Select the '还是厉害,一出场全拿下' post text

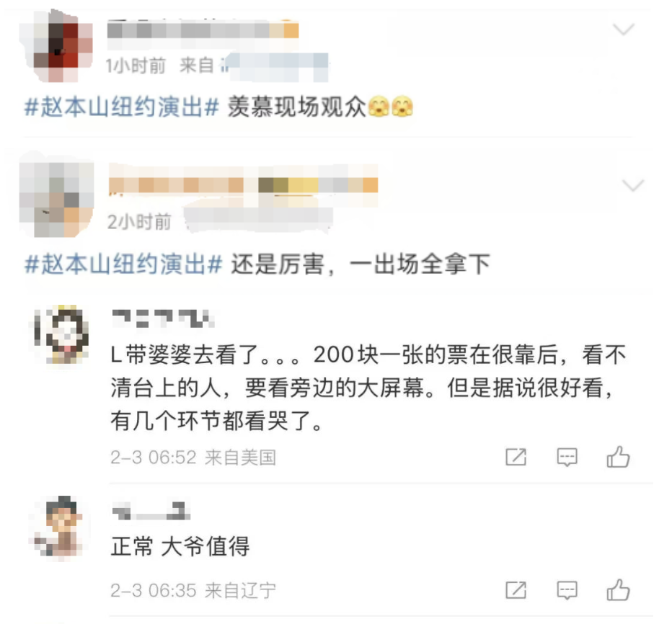coord(360,264)
